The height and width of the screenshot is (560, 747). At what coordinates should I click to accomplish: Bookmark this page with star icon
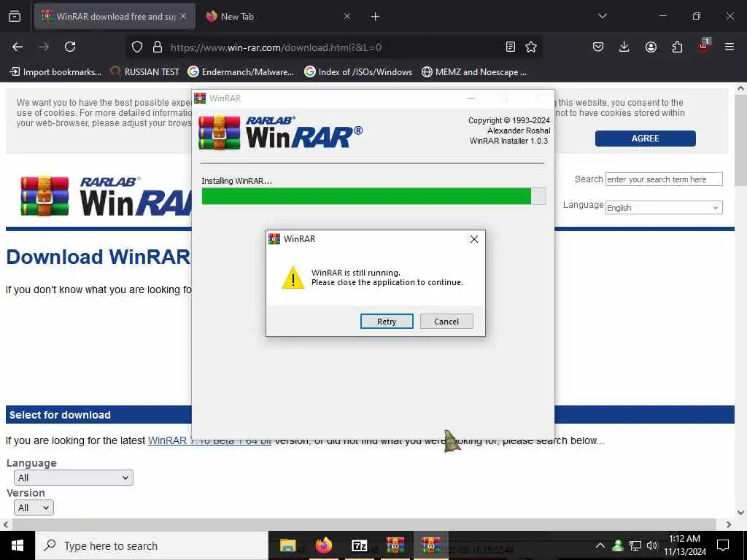tap(531, 47)
